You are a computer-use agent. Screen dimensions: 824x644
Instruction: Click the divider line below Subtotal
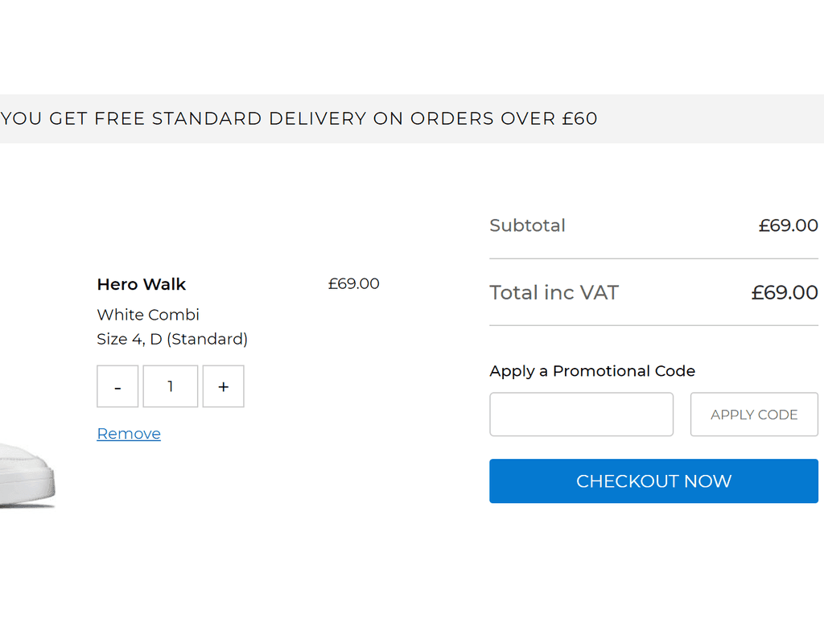[x=653, y=259]
